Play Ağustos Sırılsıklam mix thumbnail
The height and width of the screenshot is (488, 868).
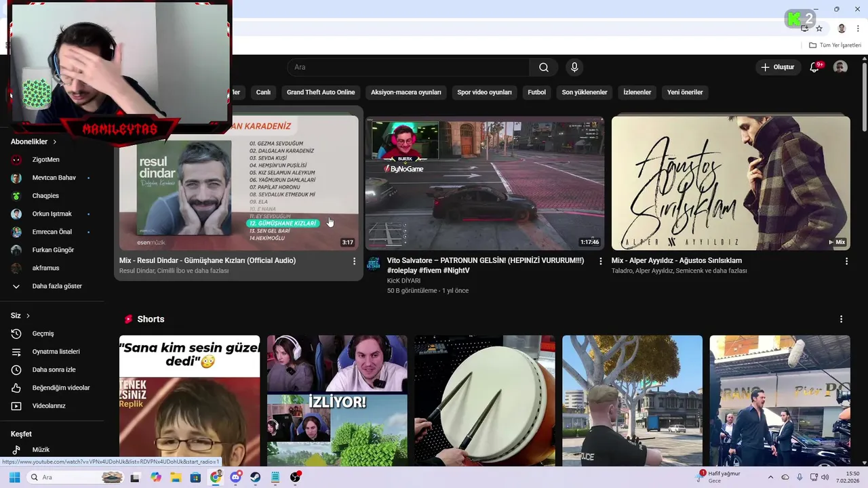point(731,183)
